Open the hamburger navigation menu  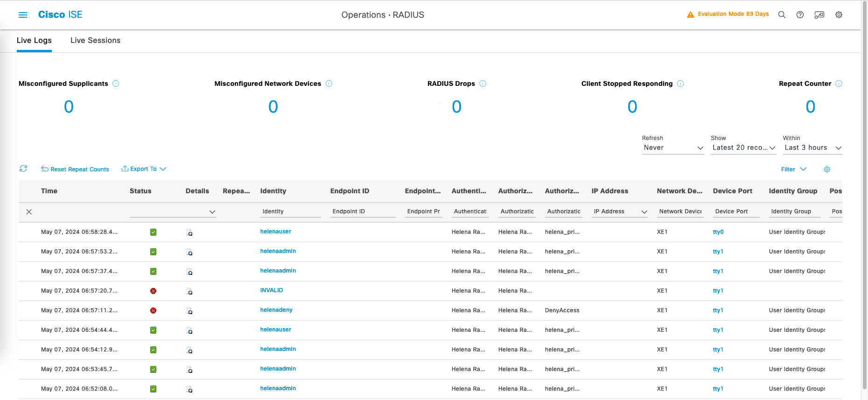[22, 15]
